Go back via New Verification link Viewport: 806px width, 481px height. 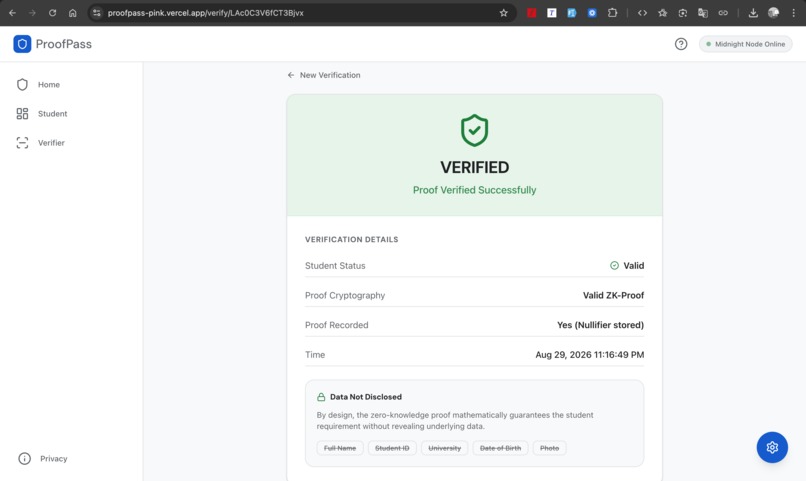(x=329, y=75)
